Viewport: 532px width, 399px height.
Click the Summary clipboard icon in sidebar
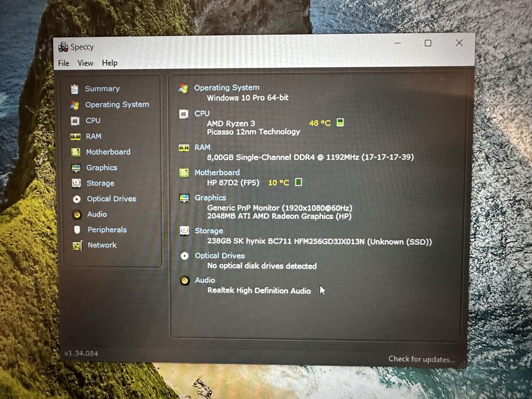(75, 89)
